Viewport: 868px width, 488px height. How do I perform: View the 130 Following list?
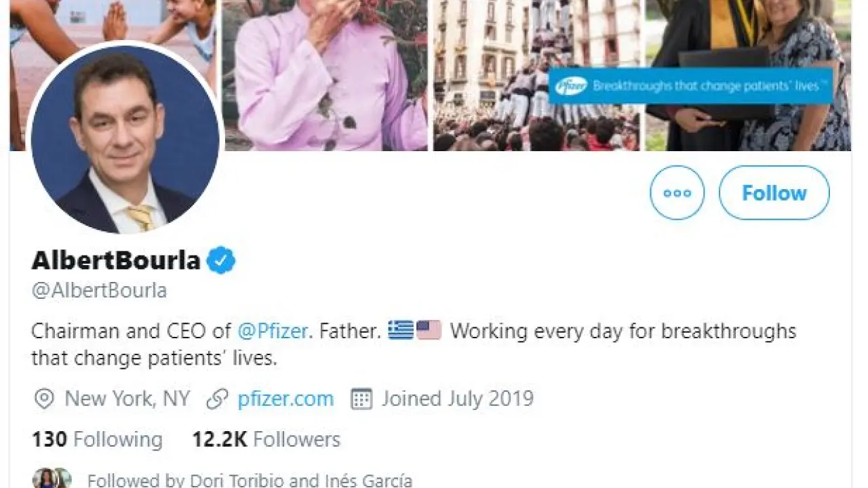click(x=97, y=439)
